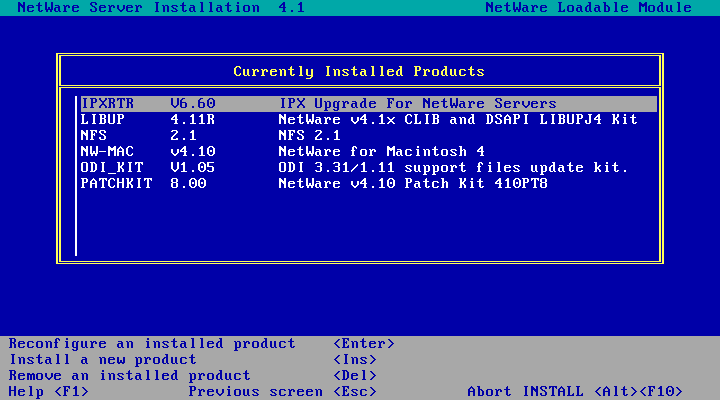
Task: Click the 'Help <F1>' hint
Action: click(49, 392)
